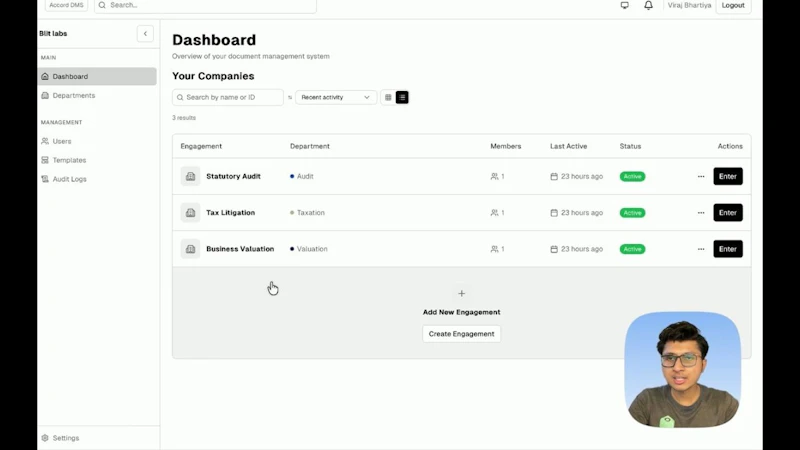Viewport: 800px width, 450px height.
Task: Click the sort icon beside Recent activity
Action: [290, 97]
